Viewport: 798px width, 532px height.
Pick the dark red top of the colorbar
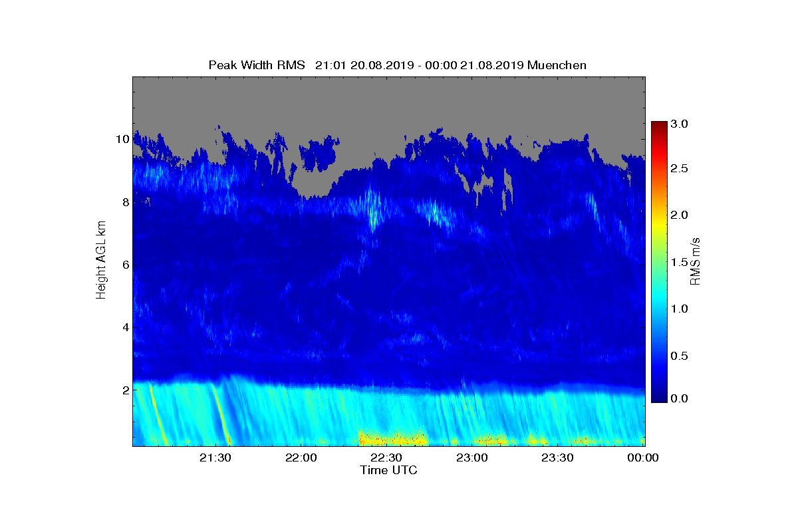coord(659,126)
